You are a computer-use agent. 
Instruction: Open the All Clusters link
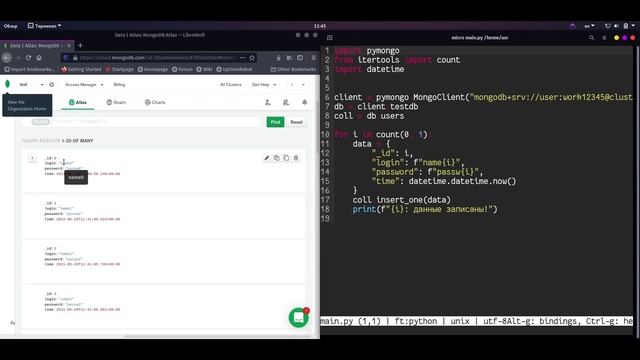231,84
